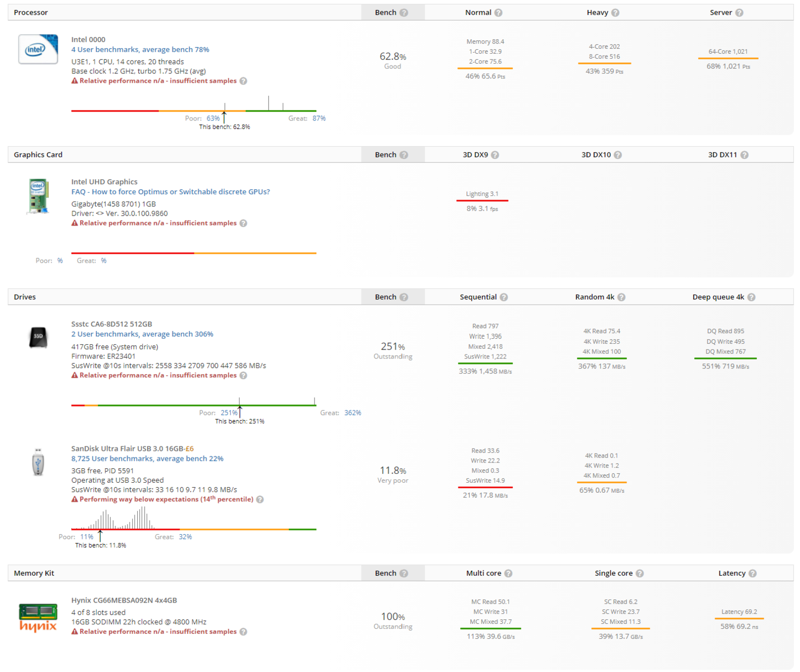Image resolution: width=800 pixels, height=672 pixels.
Task: Click help icon beside Multi core header
Action: coord(508,573)
